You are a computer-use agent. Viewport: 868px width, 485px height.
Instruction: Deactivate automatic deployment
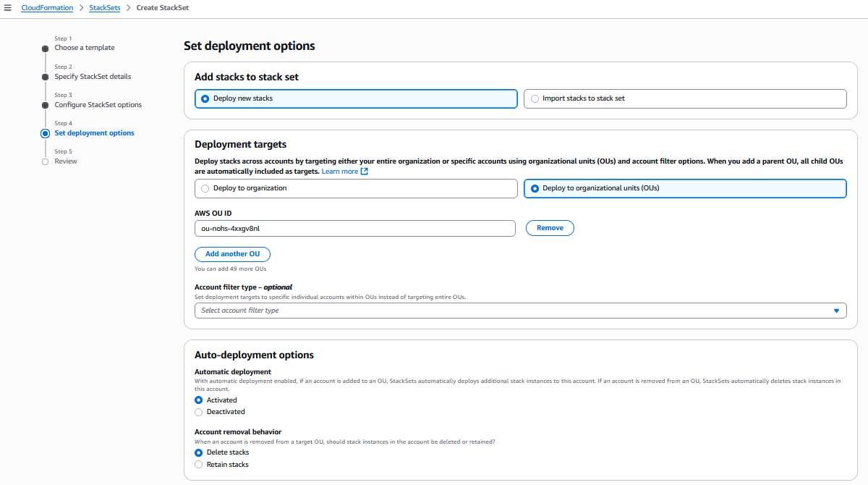pos(198,411)
